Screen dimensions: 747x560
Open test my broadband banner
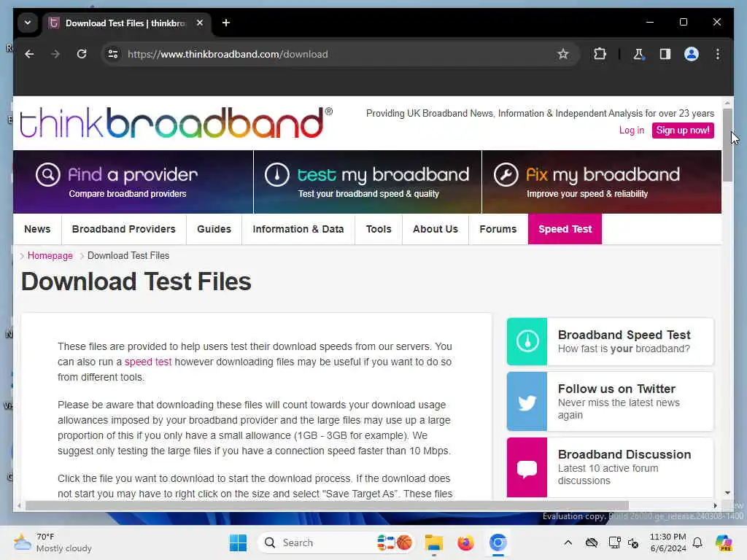coord(368,182)
